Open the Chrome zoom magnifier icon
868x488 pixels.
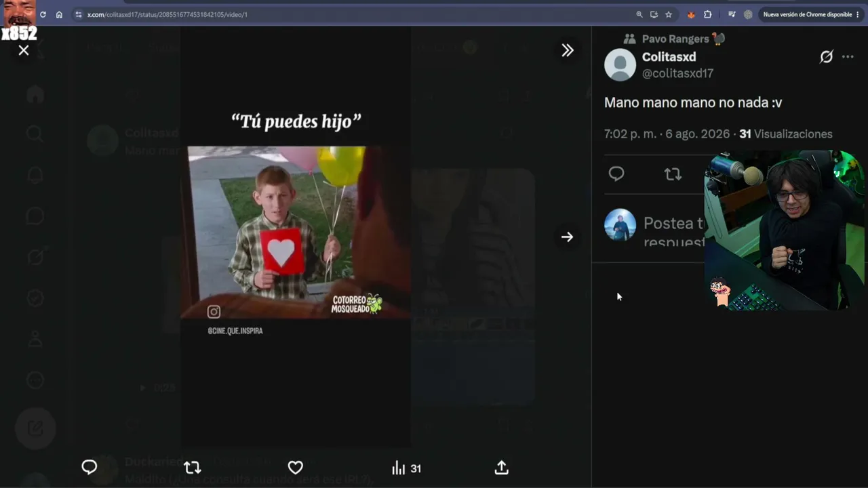coord(639,14)
